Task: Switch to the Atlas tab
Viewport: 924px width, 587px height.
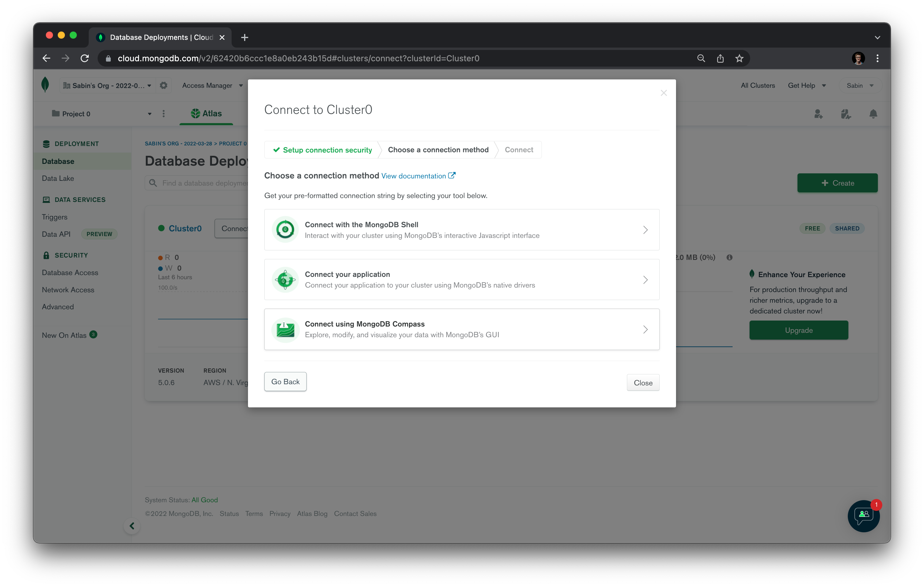Action: (x=207, y=114)
